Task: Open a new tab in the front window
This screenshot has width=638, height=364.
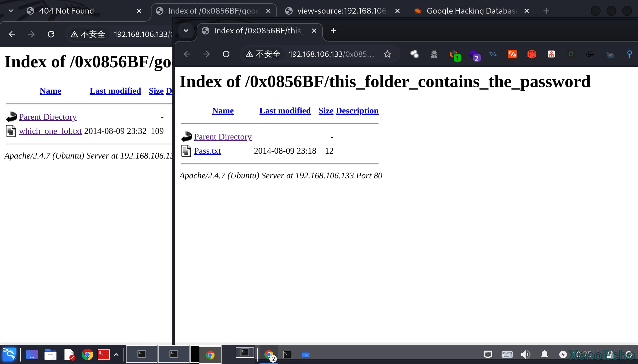Action: tap(334, 31)
